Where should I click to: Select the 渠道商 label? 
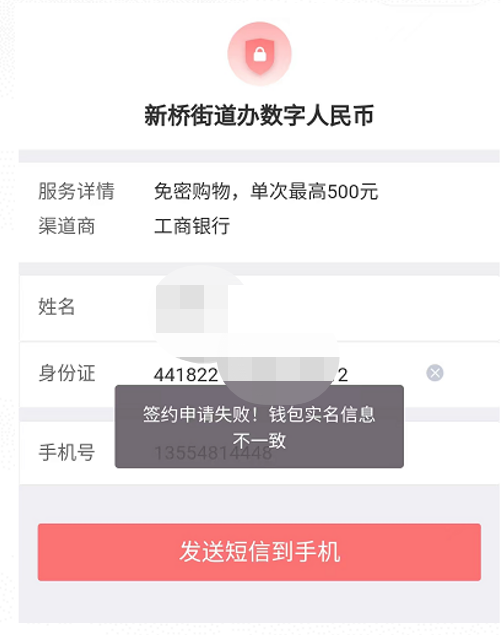pyautogui.click(x=67, y=226)
